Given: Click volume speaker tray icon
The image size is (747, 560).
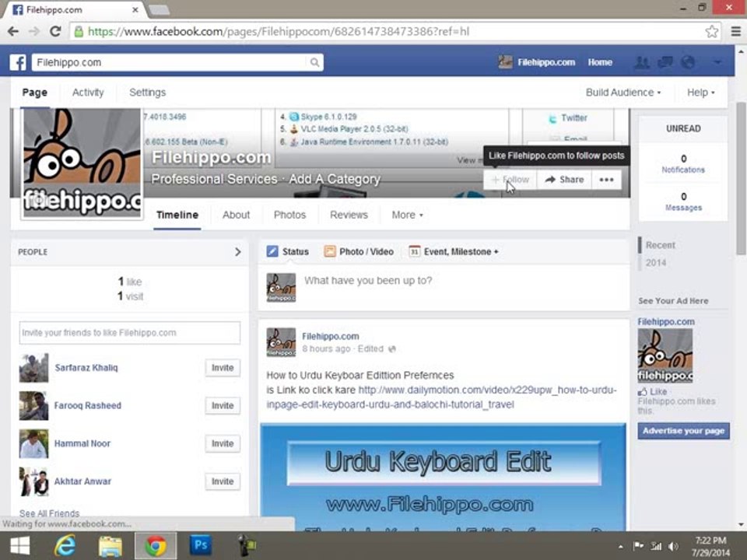Looking at the screenshot, I should coord(673,546).
